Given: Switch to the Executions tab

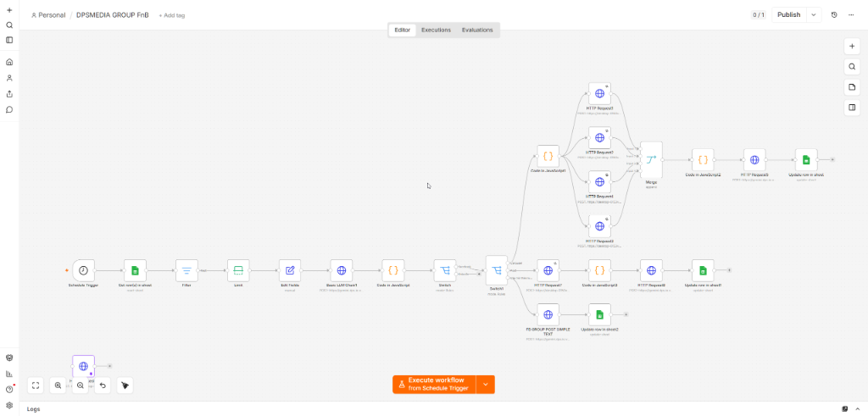Looking at the screenshot, I should pos(437,30).
